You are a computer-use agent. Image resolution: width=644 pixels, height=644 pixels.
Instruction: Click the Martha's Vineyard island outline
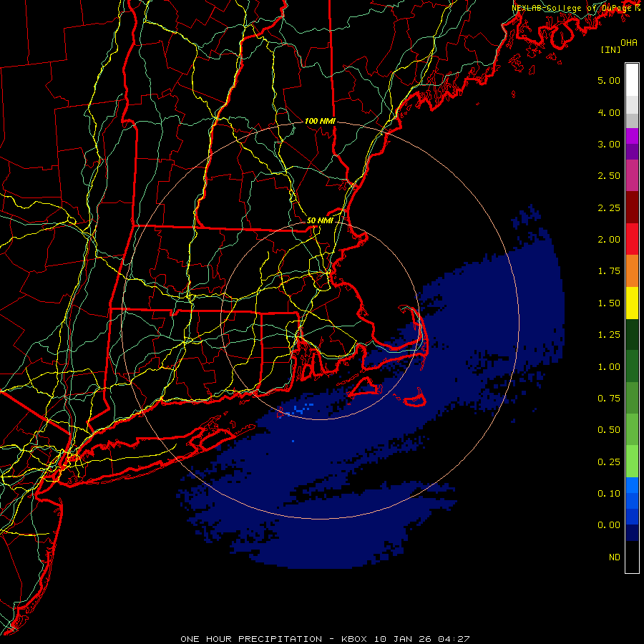[366, 387]
